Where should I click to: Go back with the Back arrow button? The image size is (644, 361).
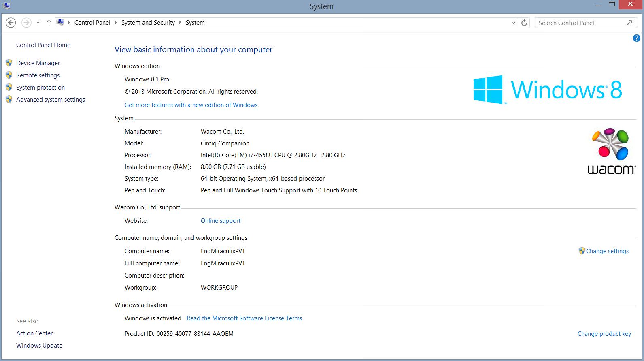pyautogui.click(x=11, y=23)
